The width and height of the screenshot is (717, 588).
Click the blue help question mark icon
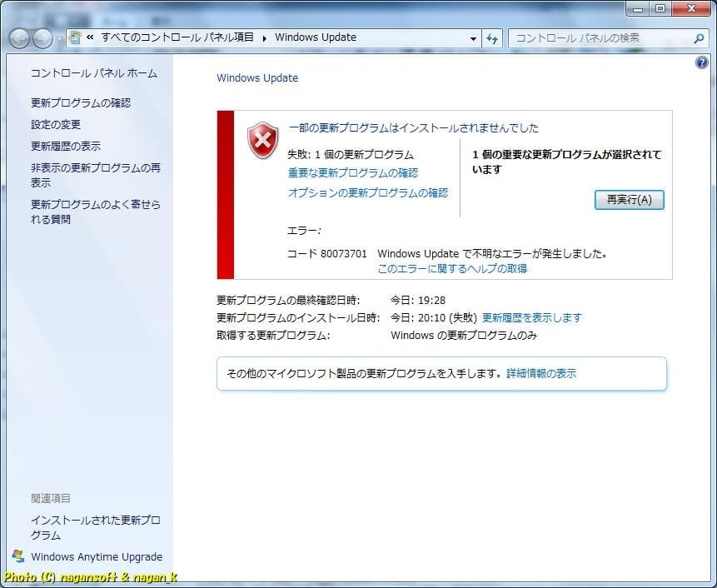pos(701,63)
